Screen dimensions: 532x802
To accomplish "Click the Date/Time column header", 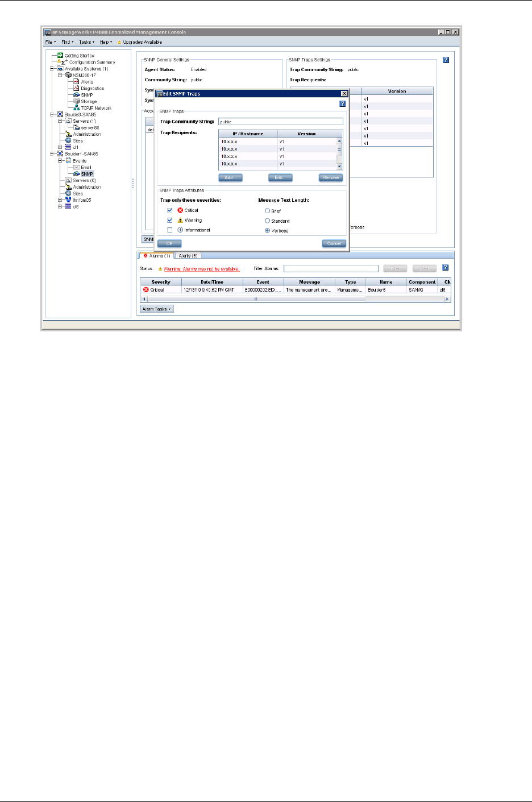I will click(x=212, y=282).
